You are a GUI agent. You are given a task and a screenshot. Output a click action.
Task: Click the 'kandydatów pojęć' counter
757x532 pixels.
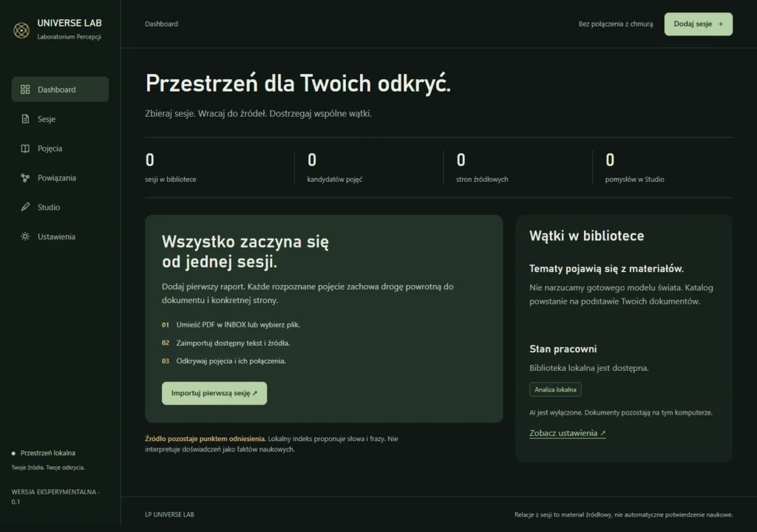pos(335,168)
